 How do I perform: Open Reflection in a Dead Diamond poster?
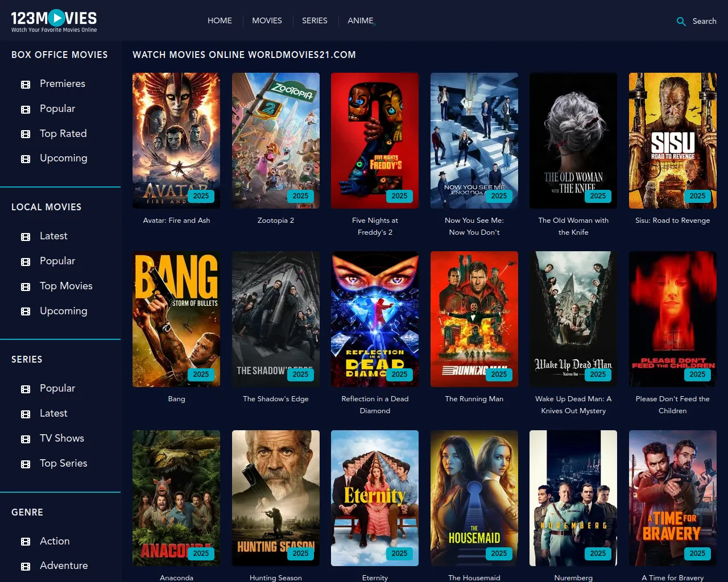pyautogui.click(x=375, y=319)
